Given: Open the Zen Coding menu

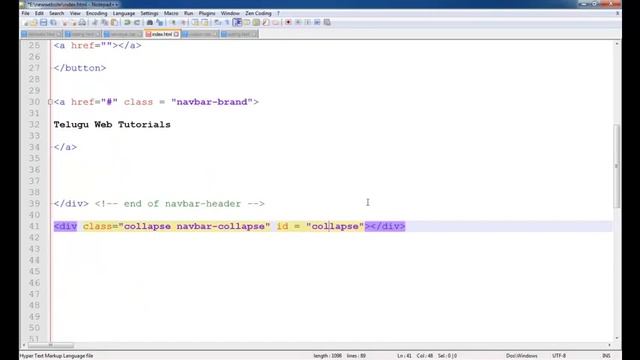Looking at the screenshot, I should point(258,13).
